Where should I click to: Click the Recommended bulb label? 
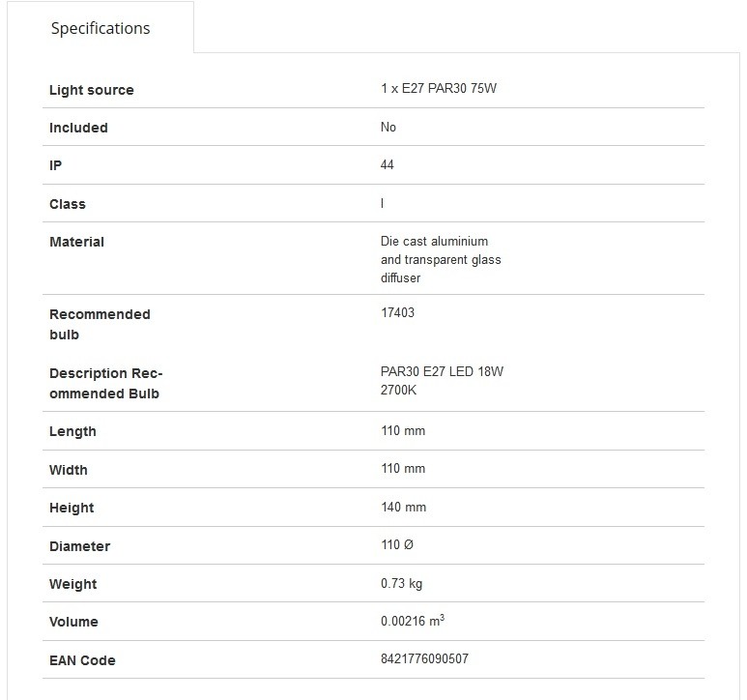point(101,325)
